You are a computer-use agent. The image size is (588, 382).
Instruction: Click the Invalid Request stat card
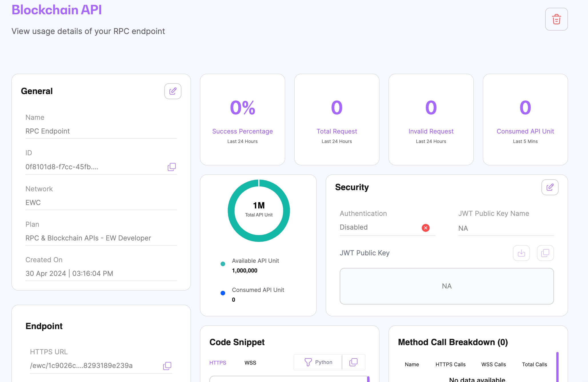(x=431, y=120)
